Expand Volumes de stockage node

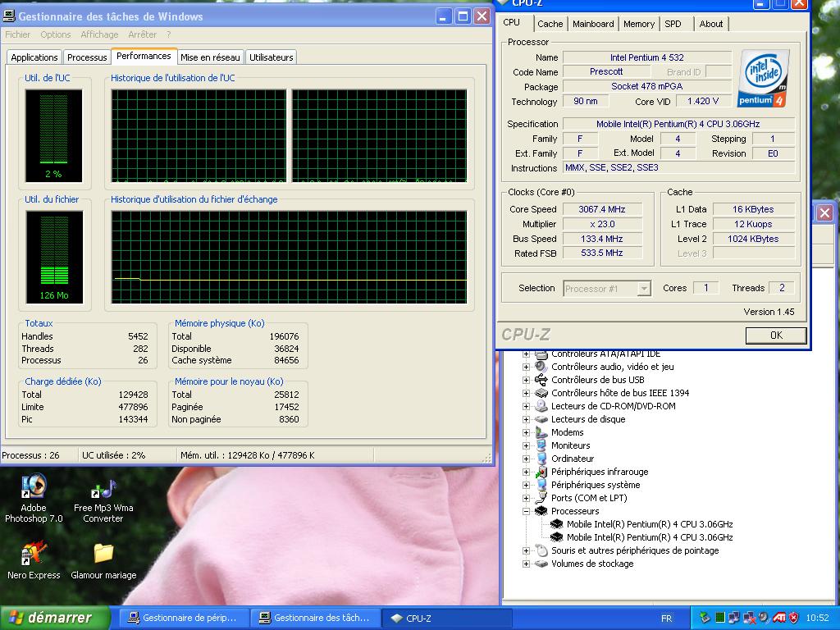click(x=526, y=564)
